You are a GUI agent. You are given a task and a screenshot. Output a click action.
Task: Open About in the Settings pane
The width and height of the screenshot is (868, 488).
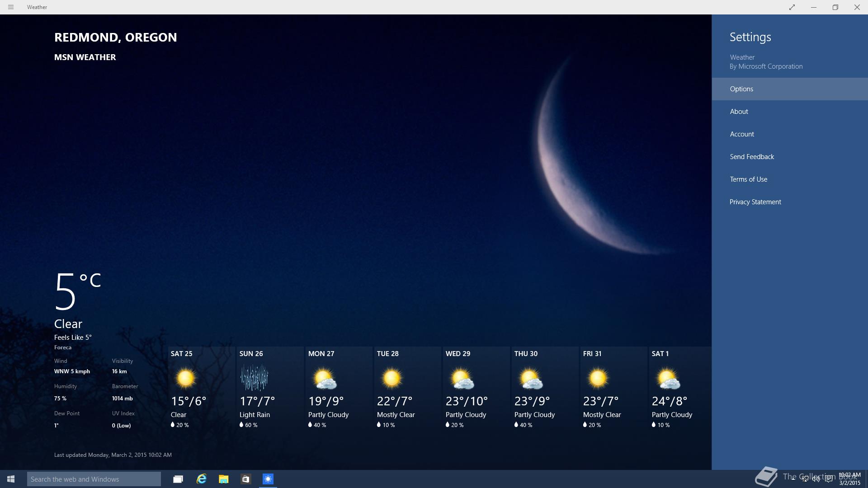790,112
